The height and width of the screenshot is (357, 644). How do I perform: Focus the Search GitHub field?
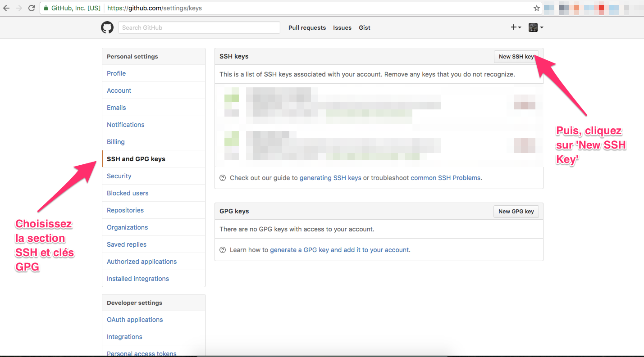coord(199,27)
